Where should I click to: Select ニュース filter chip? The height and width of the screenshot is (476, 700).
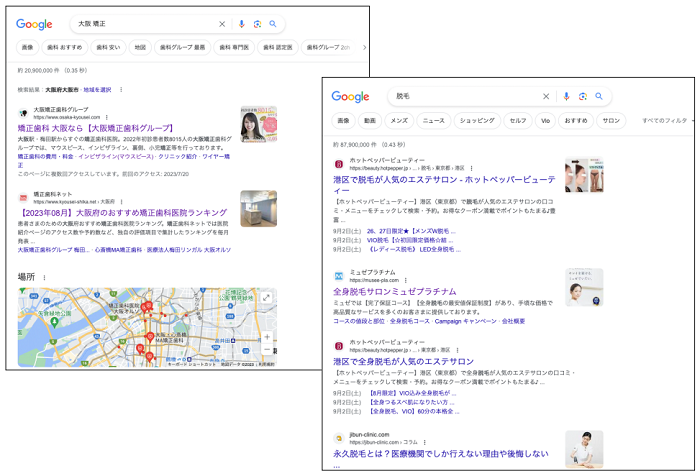433,121
